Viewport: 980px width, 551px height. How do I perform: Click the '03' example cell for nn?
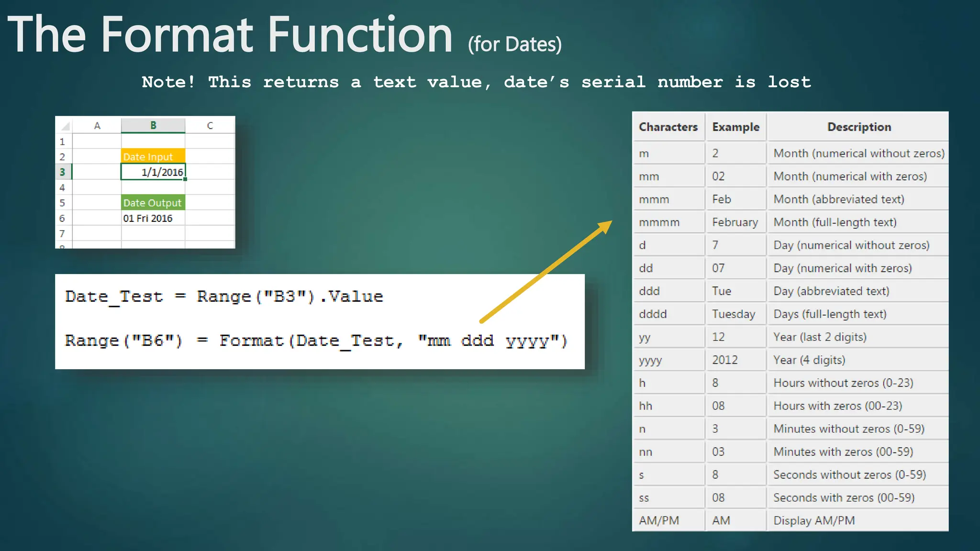coord(735,452)
